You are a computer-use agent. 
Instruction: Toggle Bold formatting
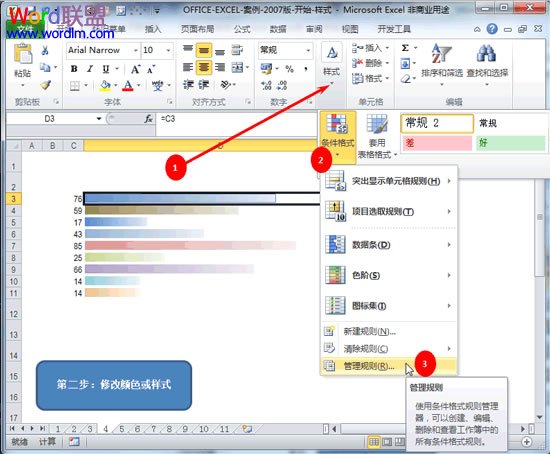74,69
